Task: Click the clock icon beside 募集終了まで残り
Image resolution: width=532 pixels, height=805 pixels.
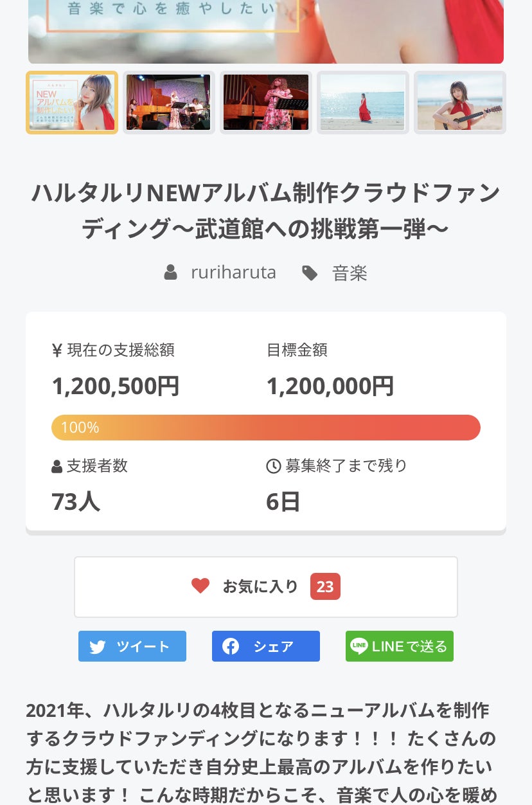Action: pyautogui.click(x=274, y=466)
